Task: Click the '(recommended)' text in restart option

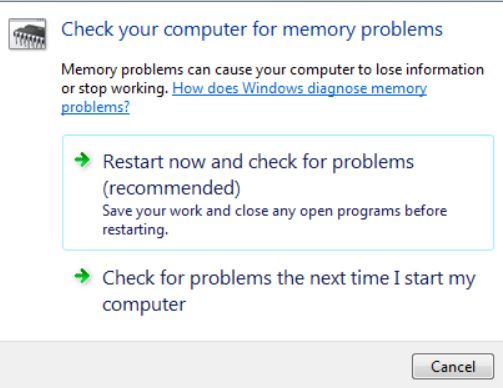Action: [x=171, y=188]
